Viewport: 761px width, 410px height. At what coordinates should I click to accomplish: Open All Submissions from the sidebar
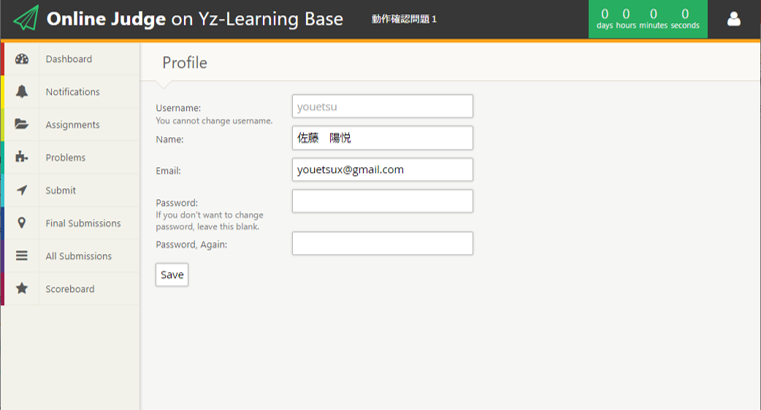79,256
